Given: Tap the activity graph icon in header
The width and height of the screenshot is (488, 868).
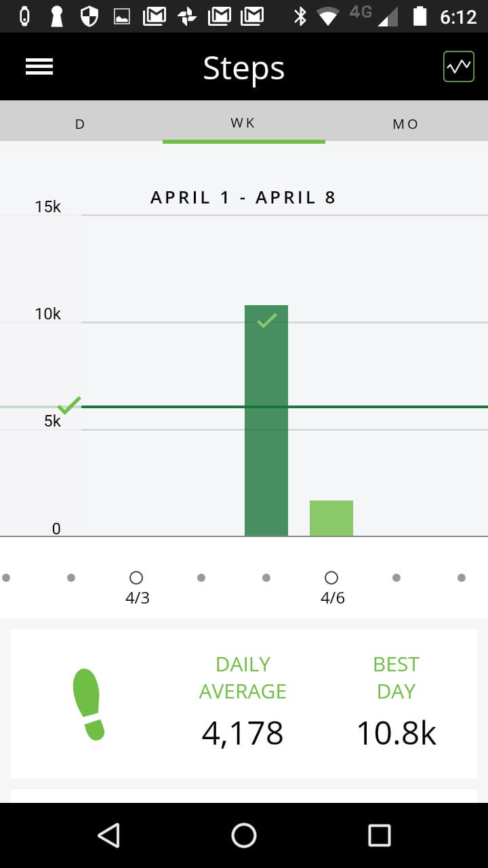Looking at the screenshot, I should point(459,66).
